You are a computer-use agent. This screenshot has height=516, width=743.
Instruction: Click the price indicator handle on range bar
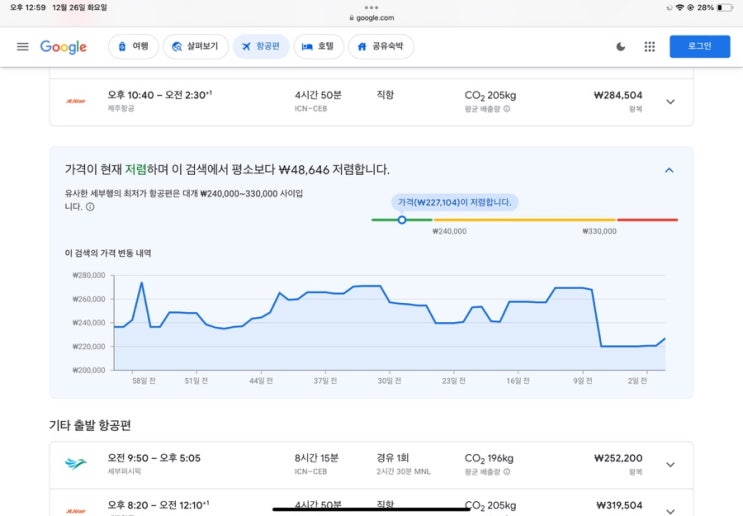coord(402,220)
